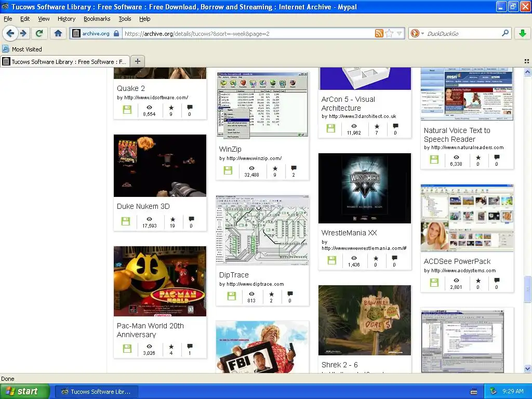This screenshot has width=532, height=399.
Task: Click the WinZip reviews speech bubble icon
Action: 294,168
